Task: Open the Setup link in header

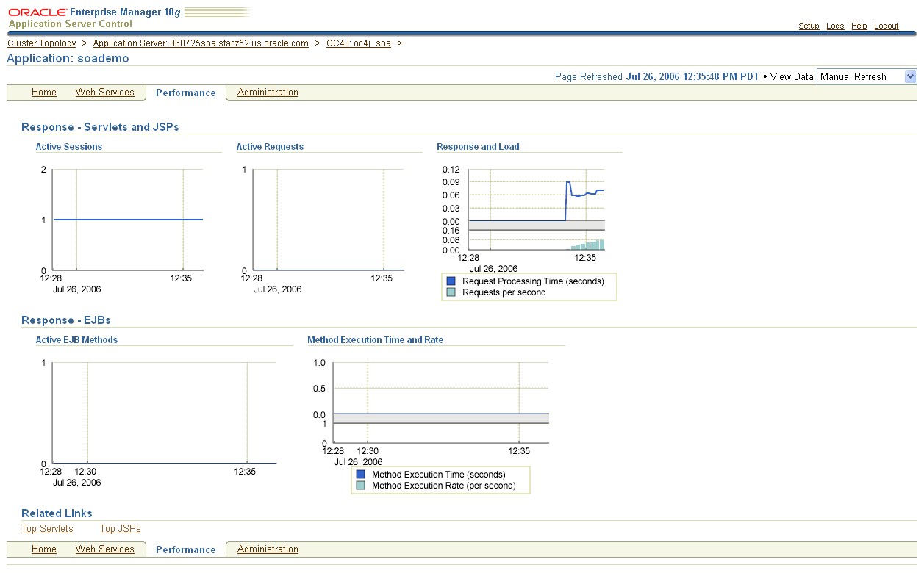Action: click(809, 26)
